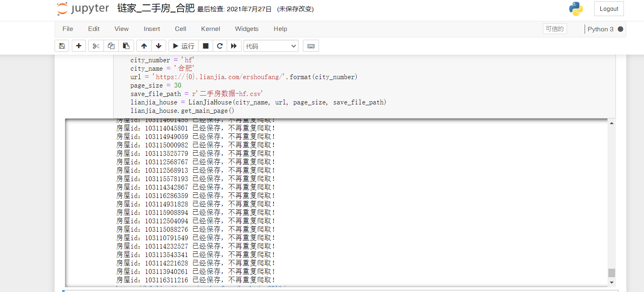The width and height of the screenshot is (644, 292).
Task: Click the Logout button
Action: (609, 9)
